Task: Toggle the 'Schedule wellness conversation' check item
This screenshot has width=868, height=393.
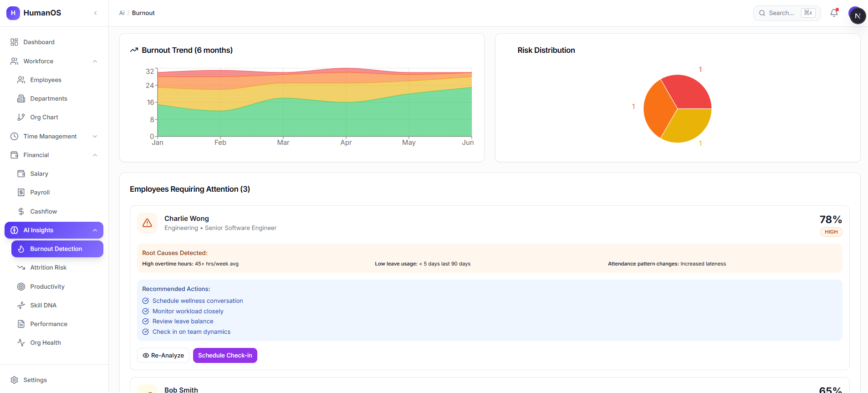Action: 146,301
